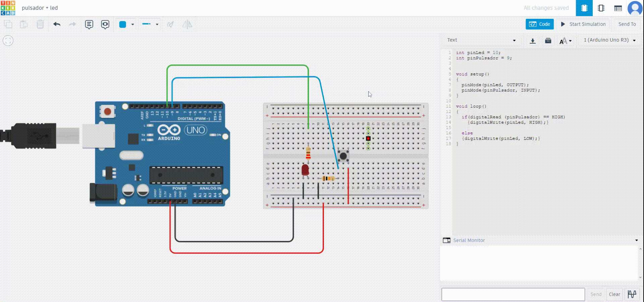Click the Send button in serial monitor
This screenshot has width=644, height=302.
click(x=596, y=294)
